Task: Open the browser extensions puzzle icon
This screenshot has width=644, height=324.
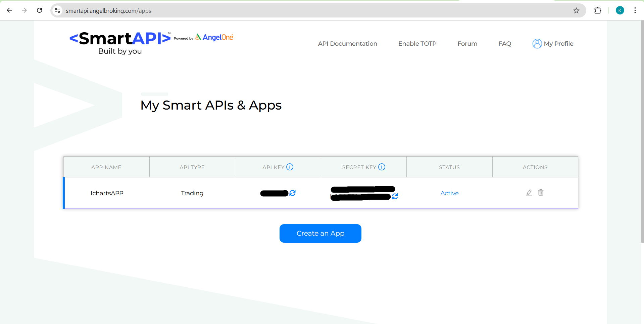Action: point(598,10)
